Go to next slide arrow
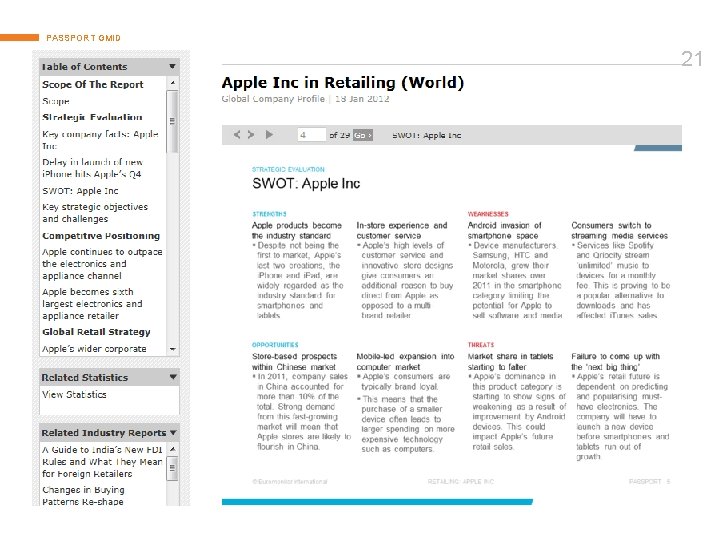720x540 pixels. click(x=251, y=135)
